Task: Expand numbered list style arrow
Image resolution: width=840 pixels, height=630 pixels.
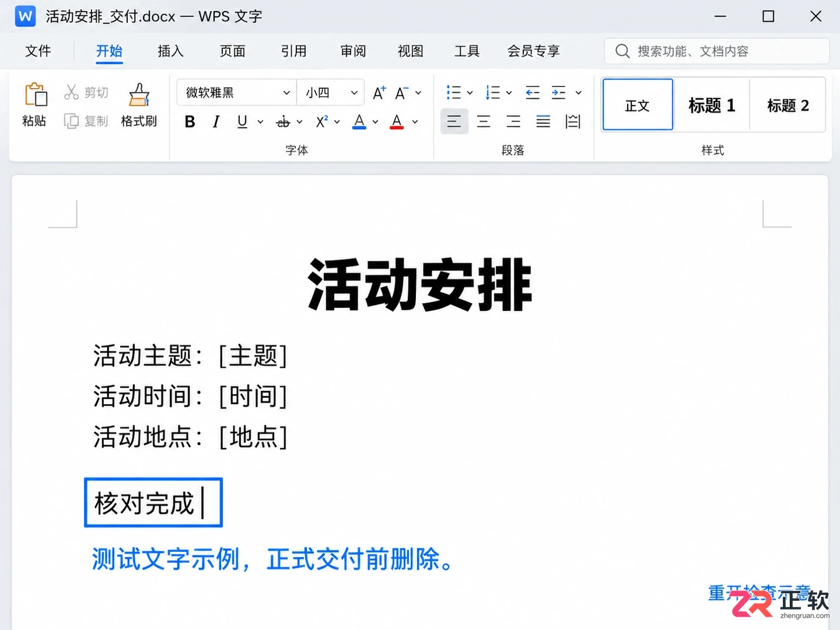Action: [x=509, y=93]
